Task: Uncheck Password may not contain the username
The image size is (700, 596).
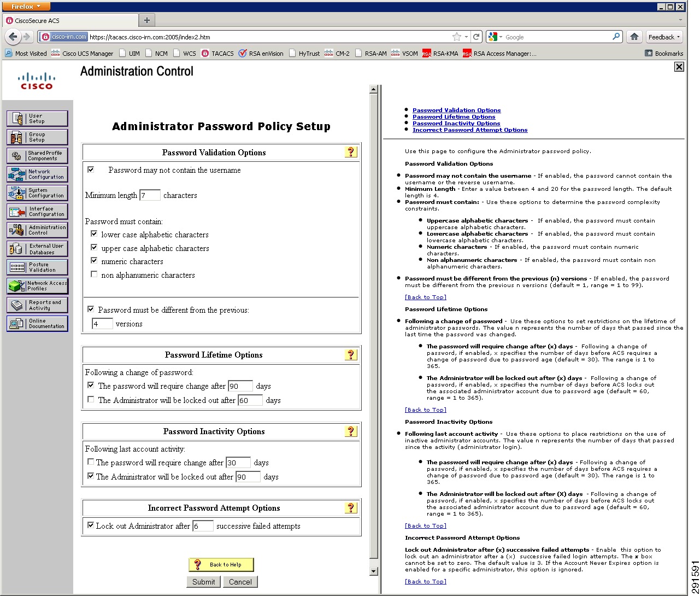Action: pyautogui.click(x=91, y=170)
